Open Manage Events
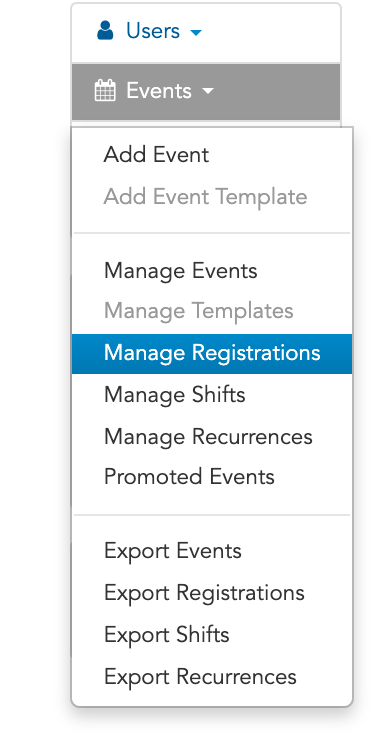Image resolution: width=386 pixels, height=736 pixels. [180, 271]
